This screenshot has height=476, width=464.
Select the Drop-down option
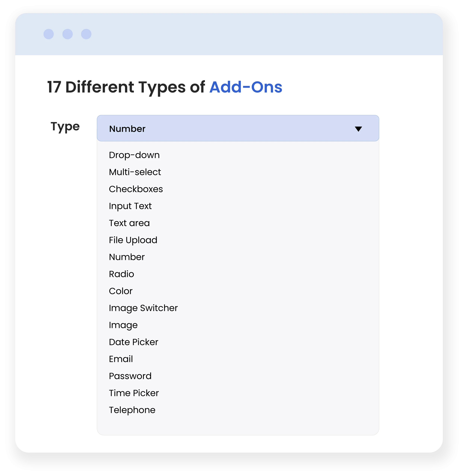134,155
